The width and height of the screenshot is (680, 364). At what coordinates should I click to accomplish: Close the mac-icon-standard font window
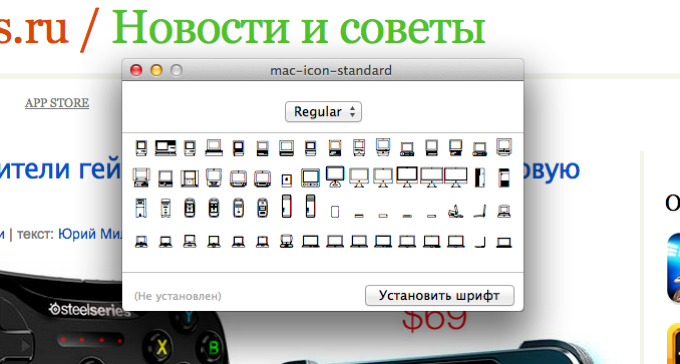(137, 70)
